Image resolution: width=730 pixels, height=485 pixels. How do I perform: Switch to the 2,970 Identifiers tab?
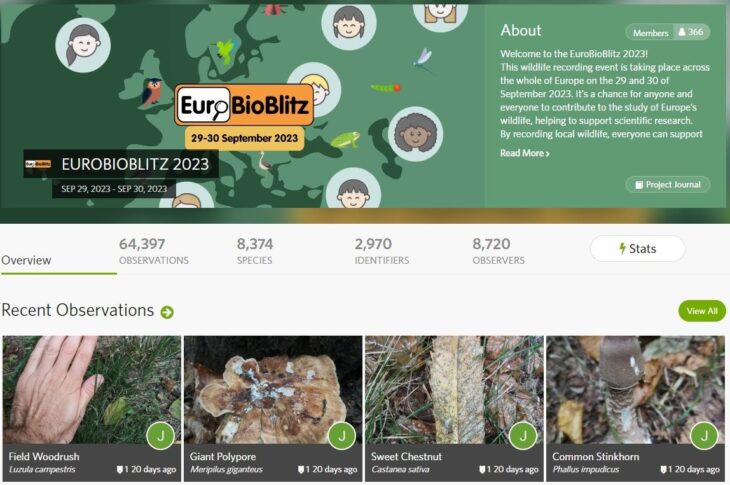382,251
